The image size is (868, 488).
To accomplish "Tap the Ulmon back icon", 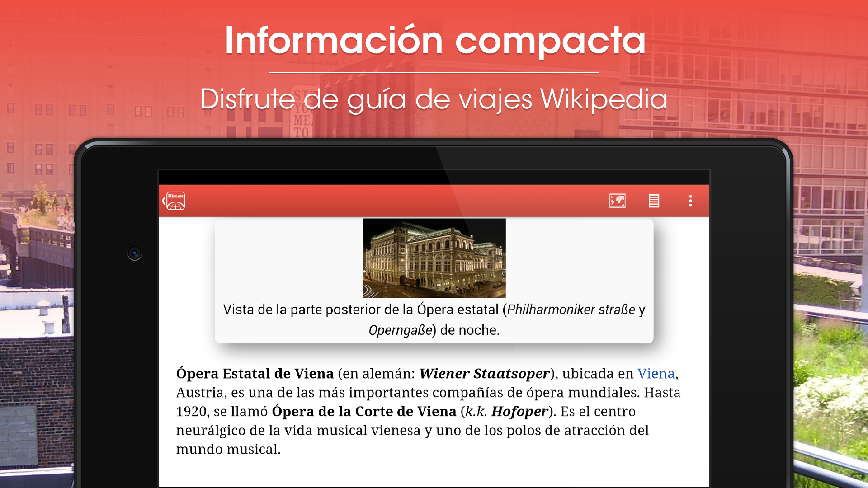I will click(174, 201).
